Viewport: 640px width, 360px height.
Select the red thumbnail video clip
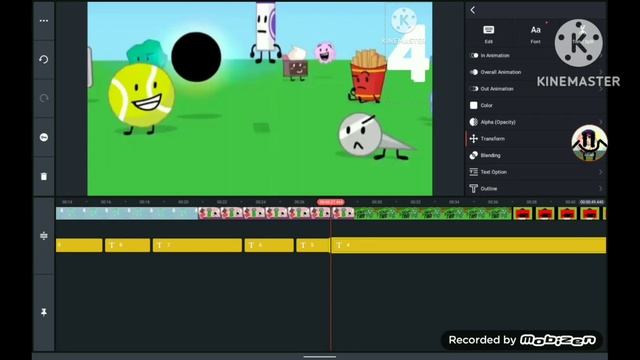[x=559, y=213]
